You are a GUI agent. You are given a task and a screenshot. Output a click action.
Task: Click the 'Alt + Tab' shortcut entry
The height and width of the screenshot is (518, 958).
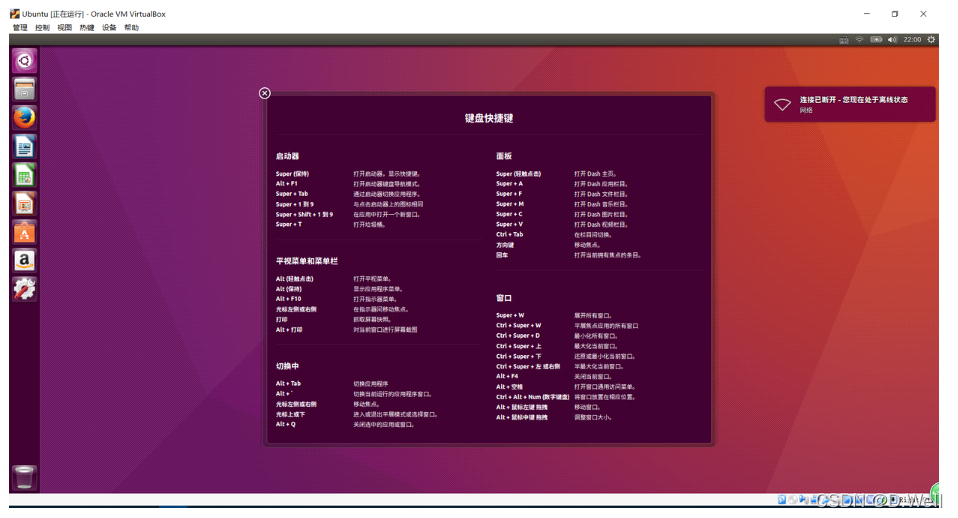tap(288, 384)
